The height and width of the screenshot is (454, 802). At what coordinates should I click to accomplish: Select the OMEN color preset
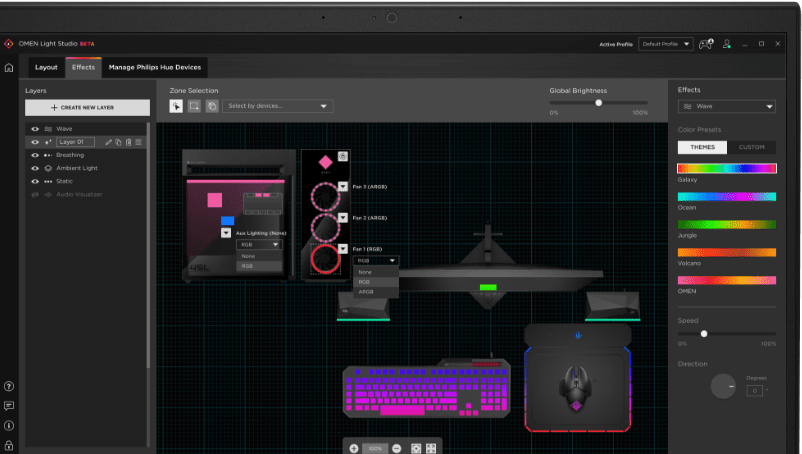(x=727, y=280)
